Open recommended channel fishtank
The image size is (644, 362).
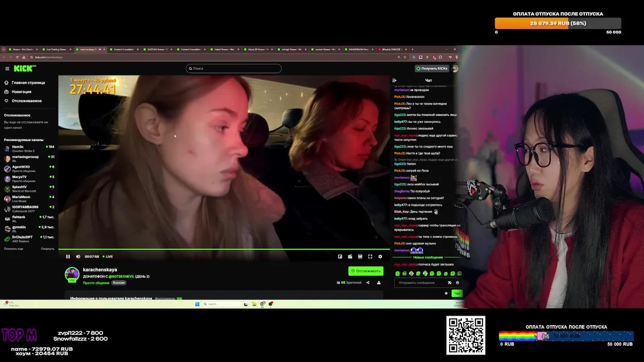tap(29, 219)
